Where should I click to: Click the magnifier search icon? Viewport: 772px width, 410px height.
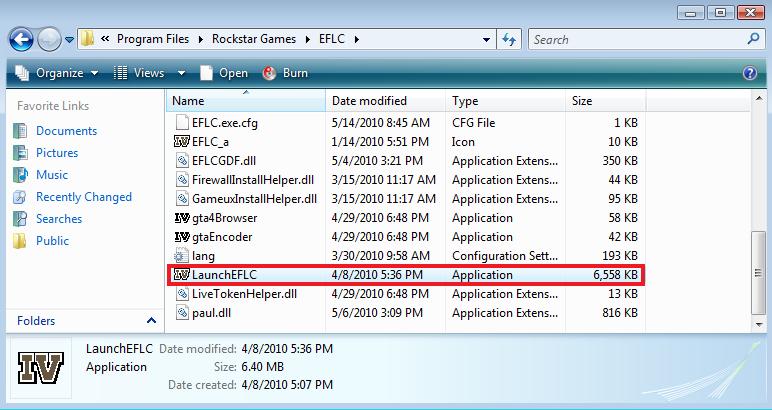(753, 39)
